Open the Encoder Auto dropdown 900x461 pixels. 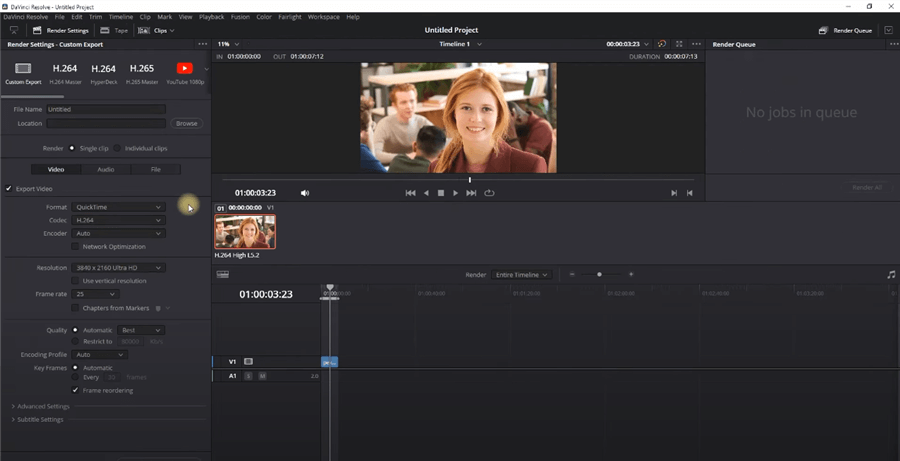(x=118, y=234)
